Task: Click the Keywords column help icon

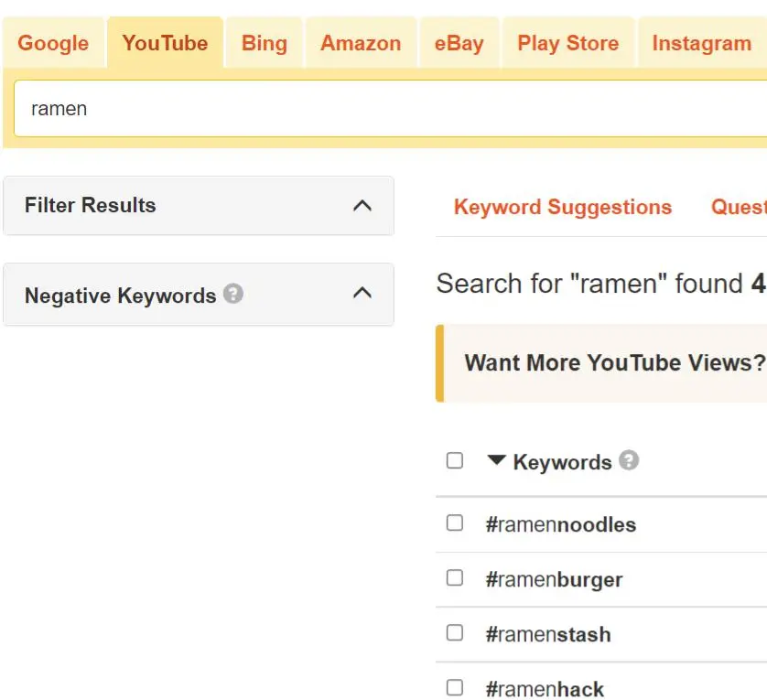Action: [x=629, y=460]
